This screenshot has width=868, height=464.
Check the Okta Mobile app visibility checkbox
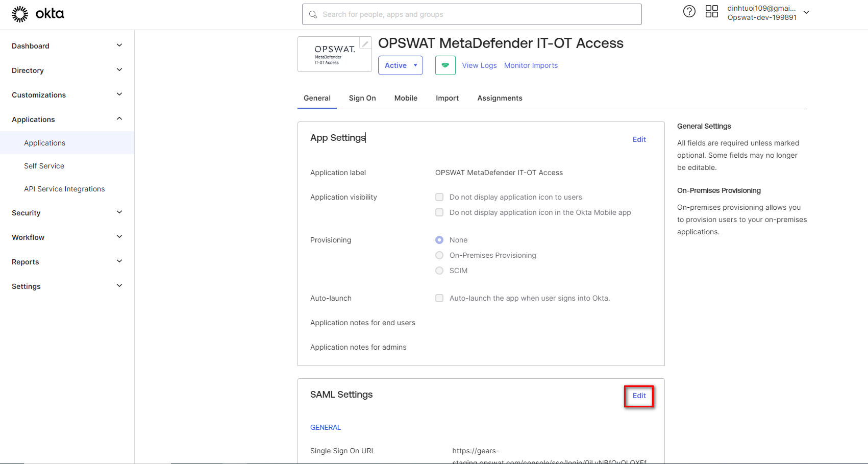point(439,212)
